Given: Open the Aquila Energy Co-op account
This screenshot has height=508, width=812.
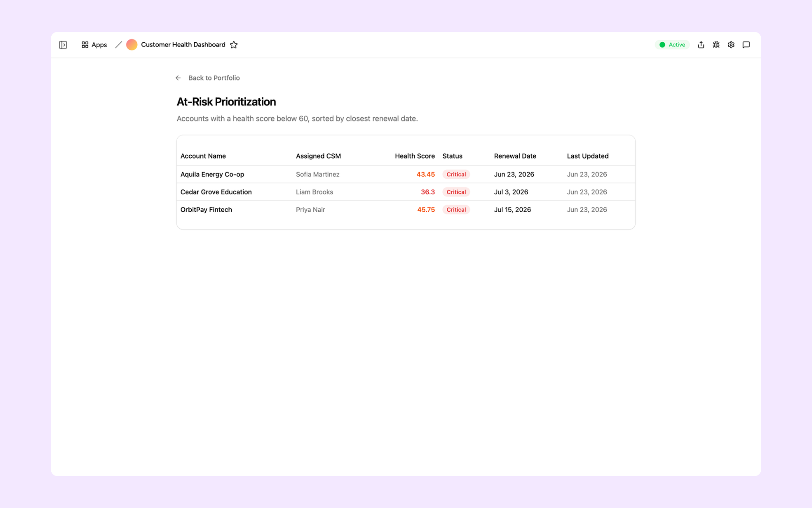Looking at the screenshot, I should click(212, 175).
